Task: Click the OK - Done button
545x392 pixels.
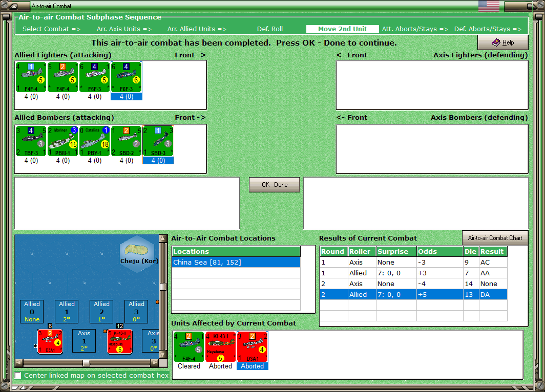Action: coord(275,185)
